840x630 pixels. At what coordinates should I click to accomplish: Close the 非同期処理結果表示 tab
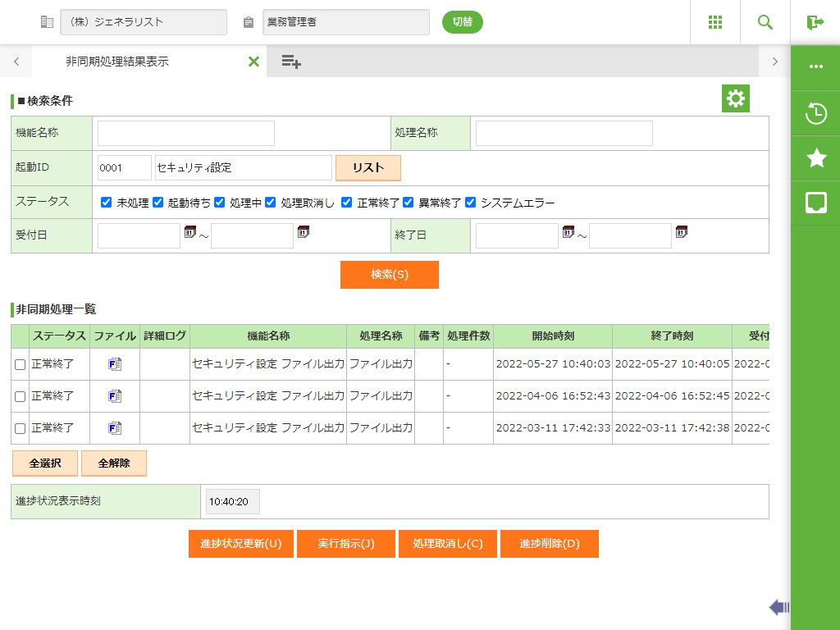click(x=253, y=62)
